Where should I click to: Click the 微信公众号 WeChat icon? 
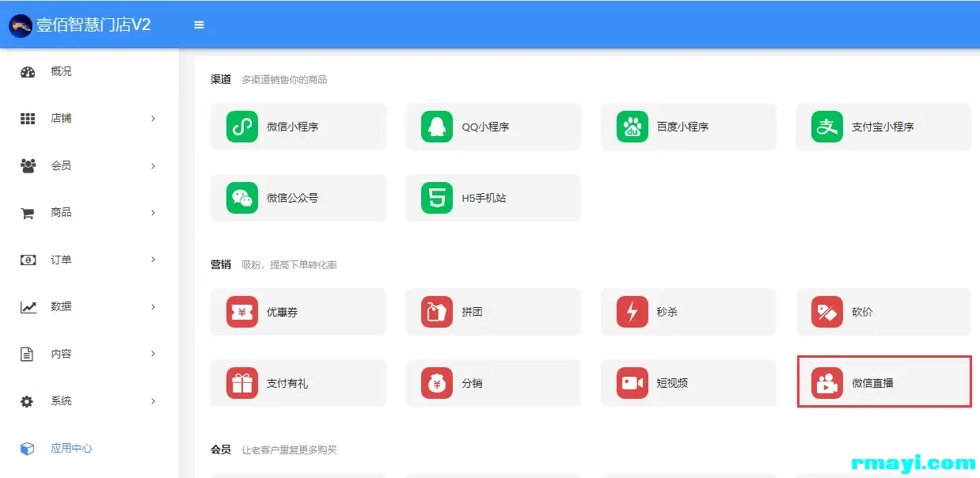coord(242,198)
